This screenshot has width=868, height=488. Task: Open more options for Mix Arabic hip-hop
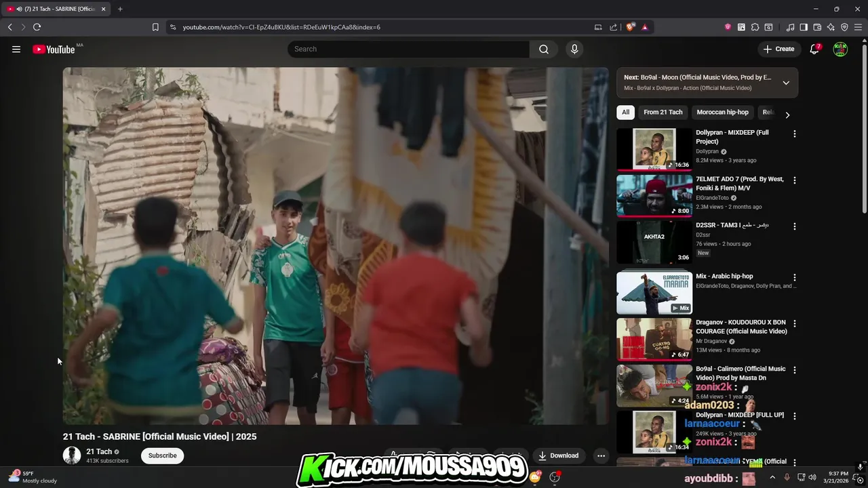[x=794, y=278]
